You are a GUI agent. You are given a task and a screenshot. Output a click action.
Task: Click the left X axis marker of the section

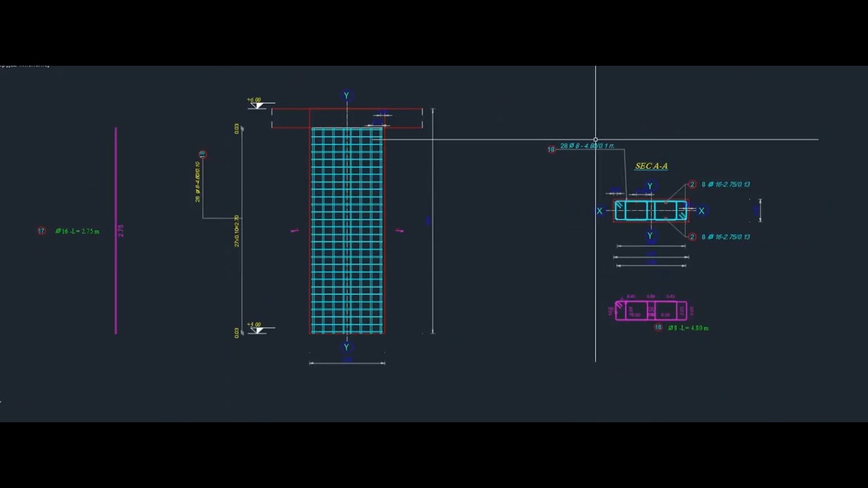599,211
